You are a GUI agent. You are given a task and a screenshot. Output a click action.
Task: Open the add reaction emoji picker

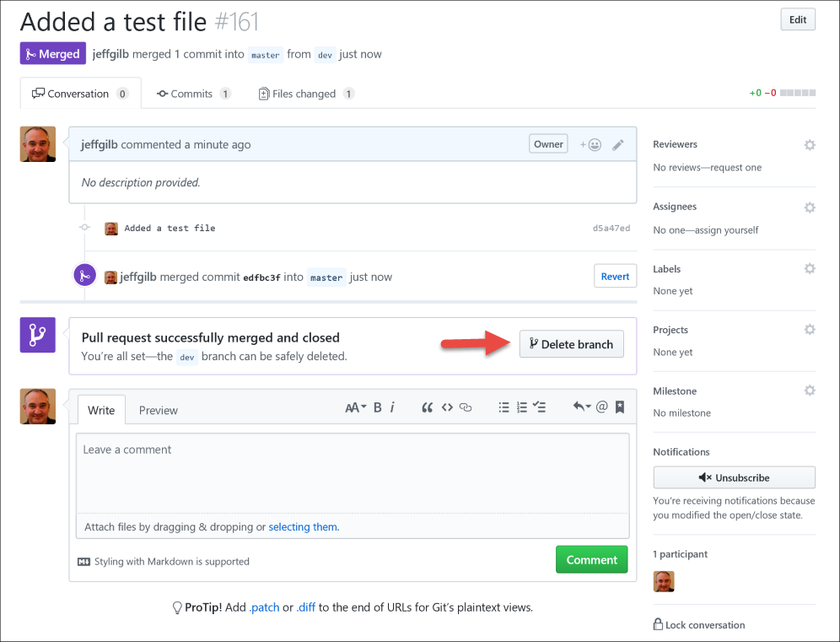coord(590,145)
